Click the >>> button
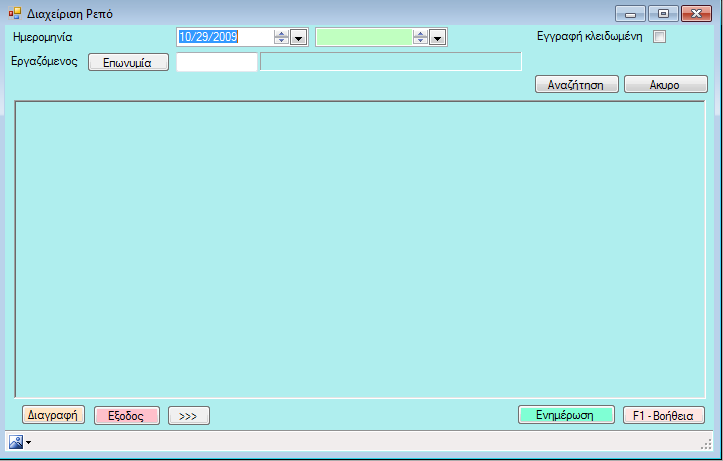 [189, 415]
